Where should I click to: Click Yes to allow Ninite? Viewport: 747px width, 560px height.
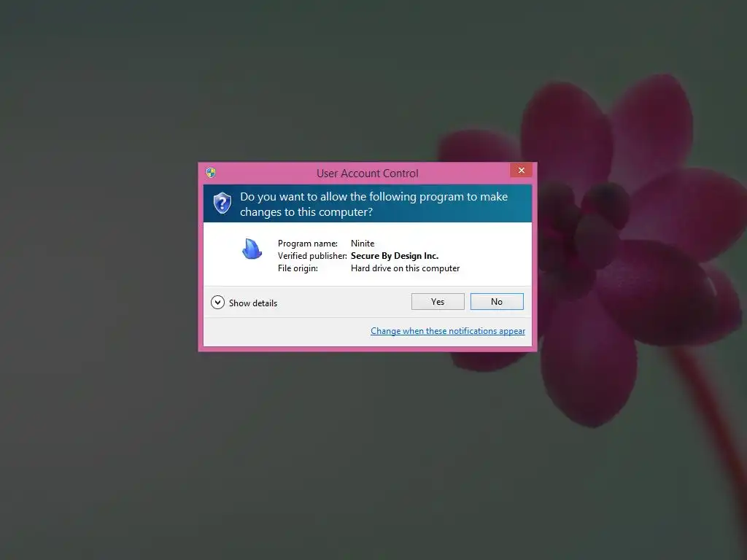coord(438,301)
